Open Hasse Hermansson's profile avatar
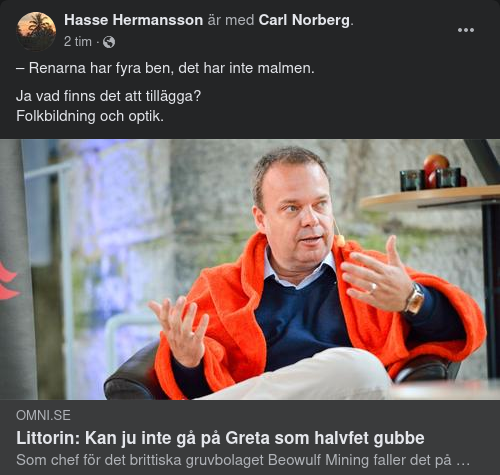The image size is (500, 475). 36,31
